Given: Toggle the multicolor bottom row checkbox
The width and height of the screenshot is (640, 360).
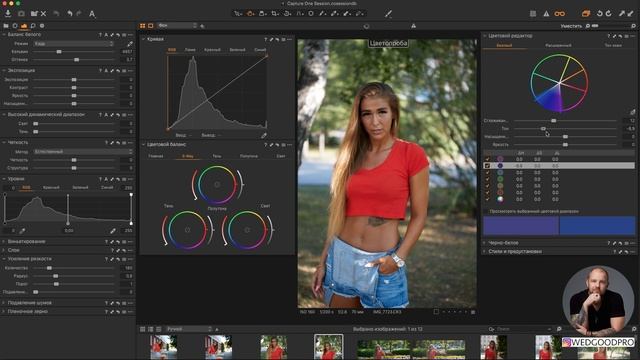Looking at the screenshot, I should 487,199.
